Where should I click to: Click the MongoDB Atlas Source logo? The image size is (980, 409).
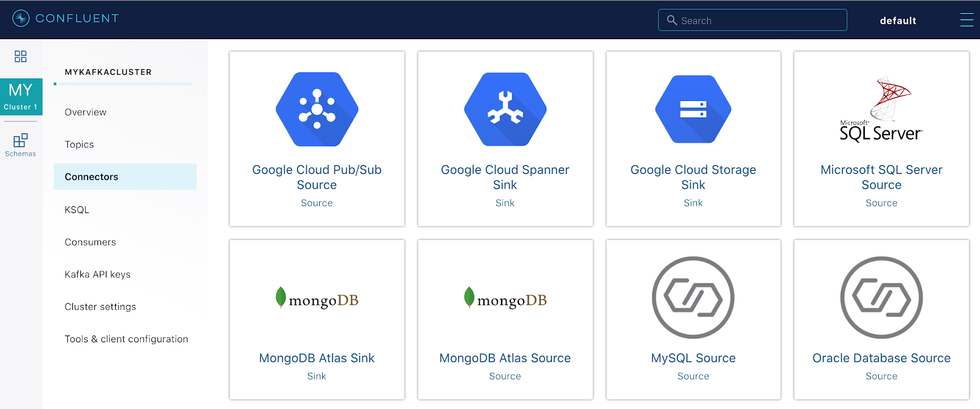505,299
